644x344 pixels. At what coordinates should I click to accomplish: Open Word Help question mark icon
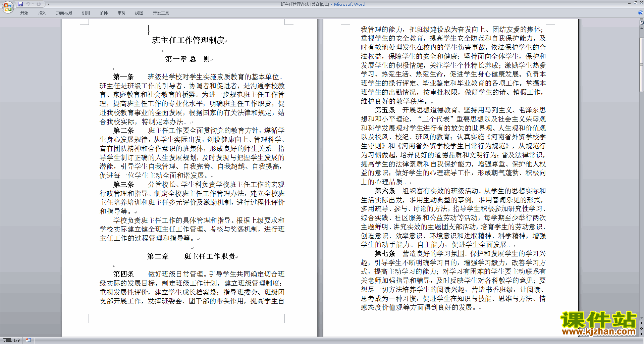click(641, 13)
